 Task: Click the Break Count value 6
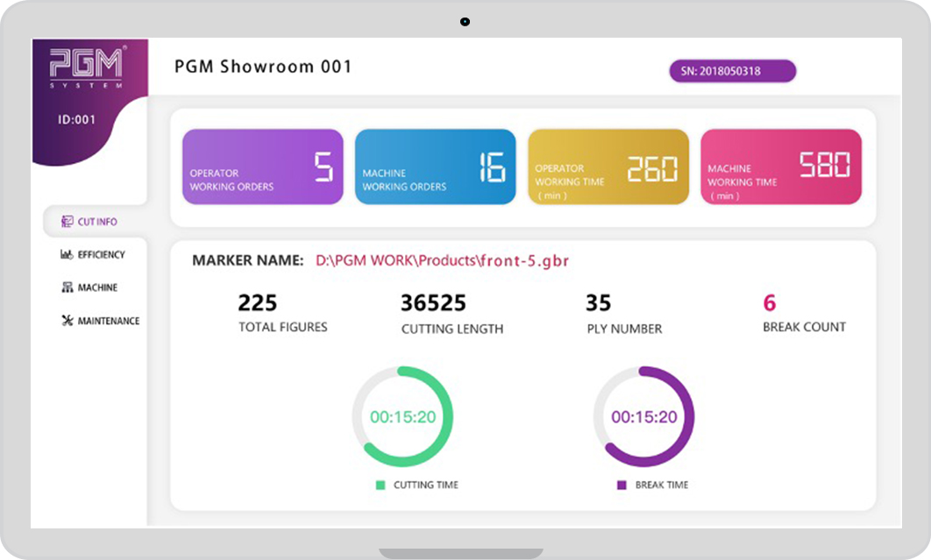coord(770,303)
